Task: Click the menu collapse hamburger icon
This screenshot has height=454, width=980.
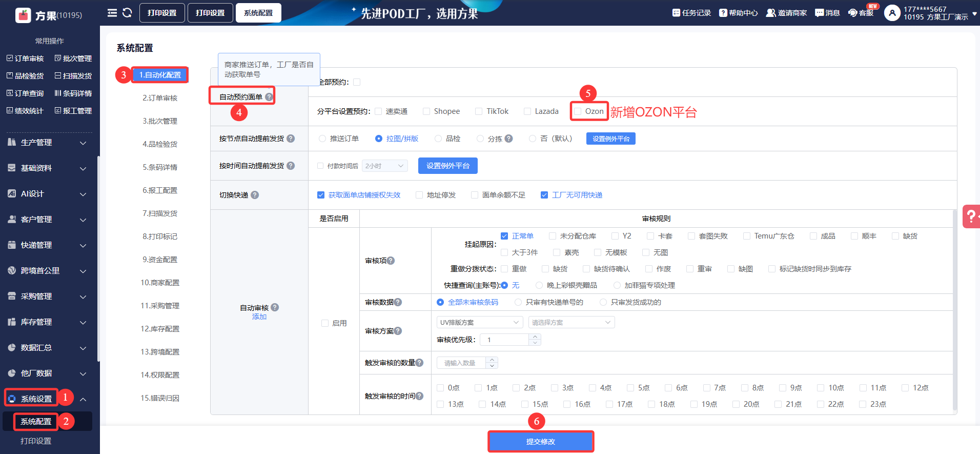Action: pyautogui.click(x=112, y=13)
